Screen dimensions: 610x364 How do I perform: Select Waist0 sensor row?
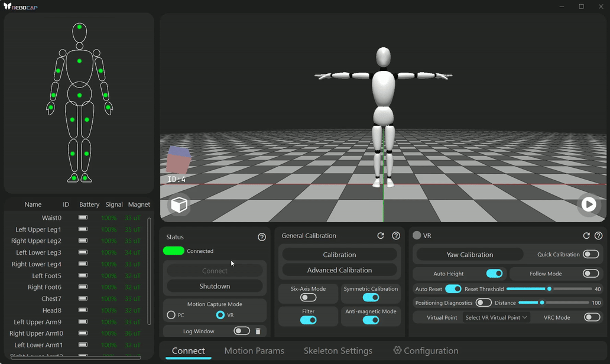pos(76,218)
